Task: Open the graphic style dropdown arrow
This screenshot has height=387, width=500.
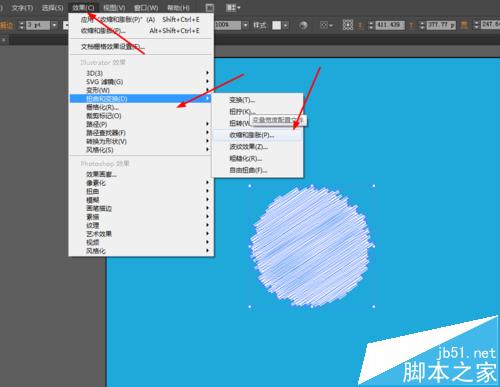Action: pyautogui.click(x=286, y=25)
